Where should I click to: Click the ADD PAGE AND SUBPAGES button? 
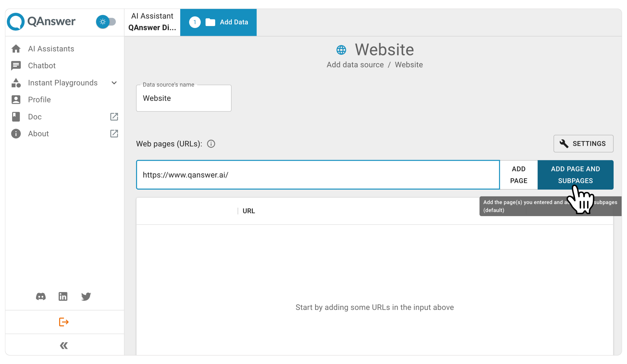click(x=575, y=175)
